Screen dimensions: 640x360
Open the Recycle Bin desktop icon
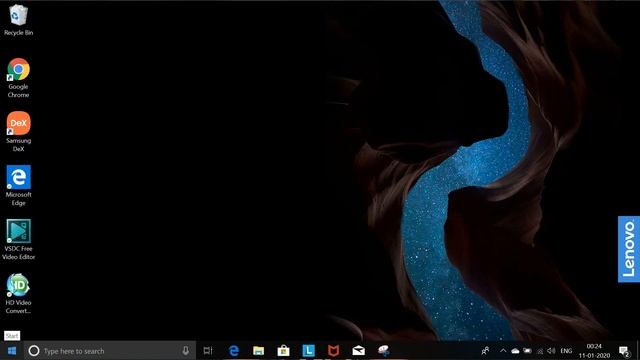tap(18, 20)
